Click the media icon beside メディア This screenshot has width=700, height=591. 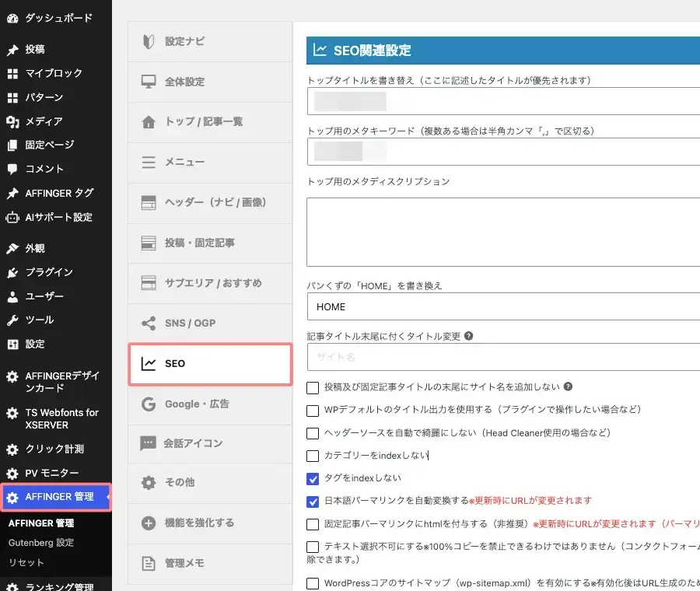pos(12,121)
